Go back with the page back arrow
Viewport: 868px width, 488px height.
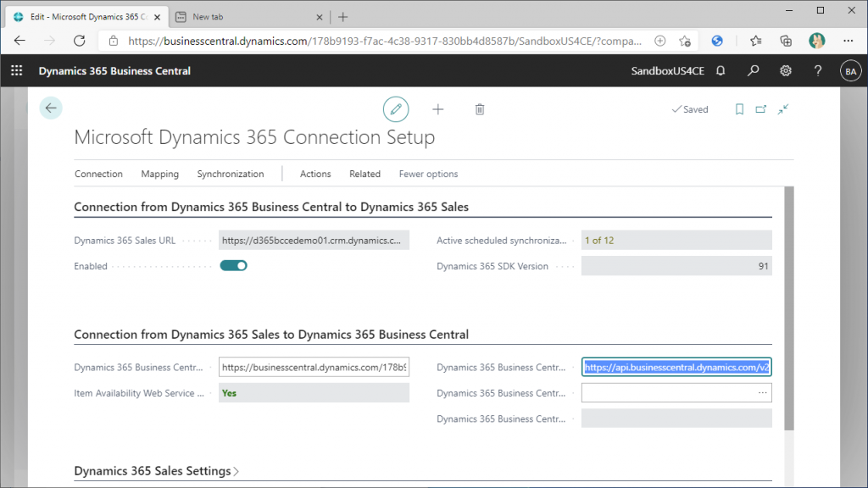click(x=51, y=108)
